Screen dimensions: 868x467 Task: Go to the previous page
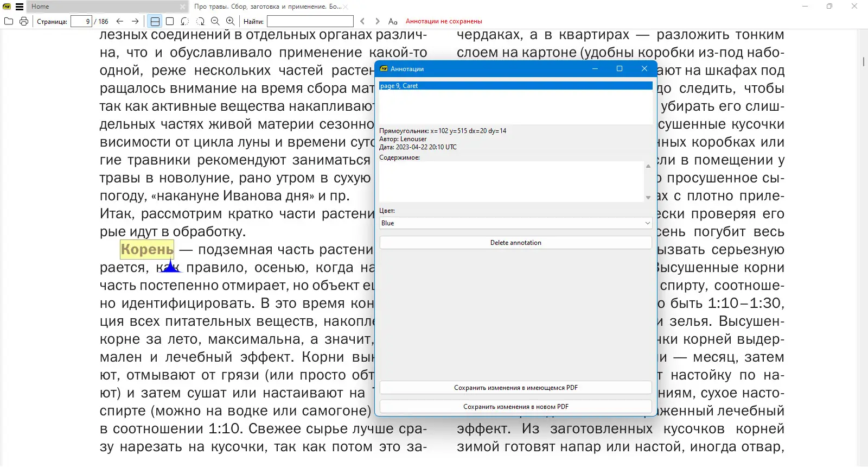tap(120, 21)
